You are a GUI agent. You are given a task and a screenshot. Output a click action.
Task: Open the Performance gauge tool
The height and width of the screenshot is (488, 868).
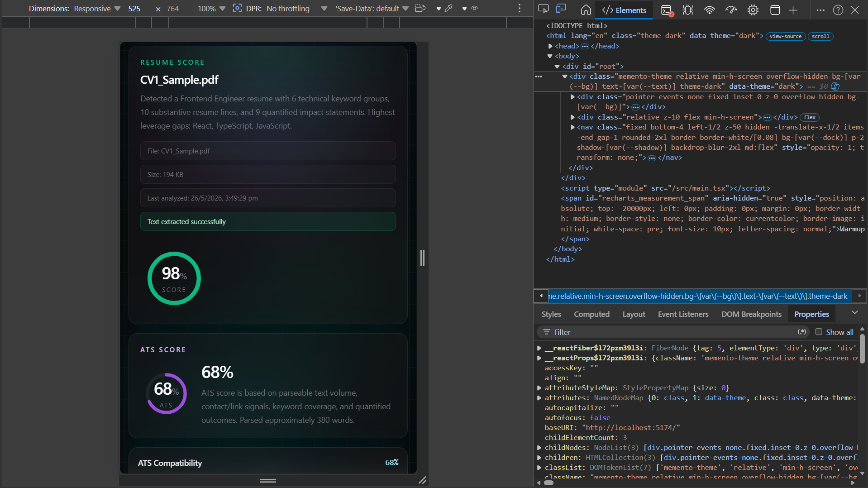731,10
